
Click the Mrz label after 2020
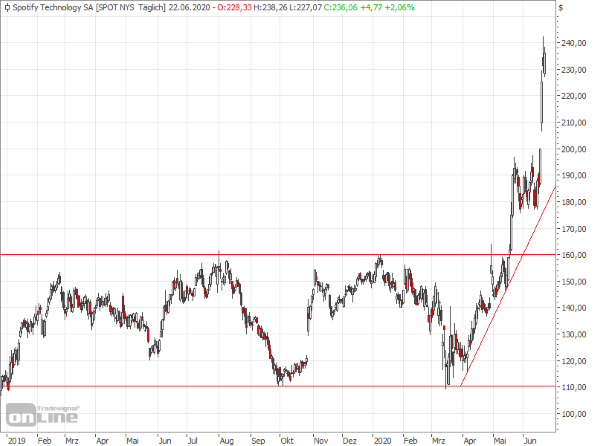pos(438,441)
